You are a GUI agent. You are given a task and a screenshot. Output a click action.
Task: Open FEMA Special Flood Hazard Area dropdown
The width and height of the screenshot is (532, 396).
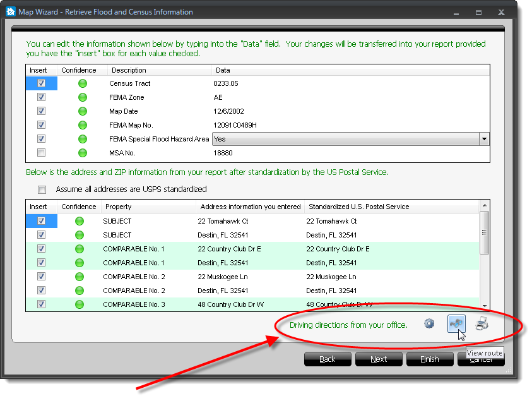pos(483,139)
